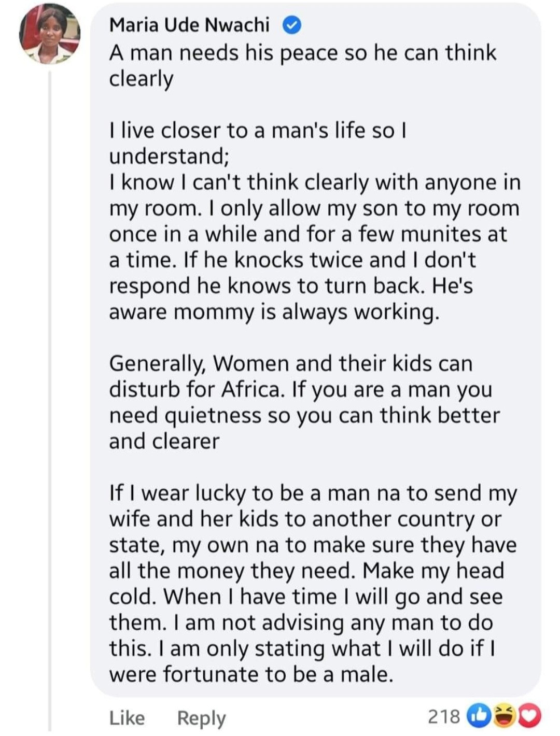Like this comment

pyautogui.click(x=127, y=718)
